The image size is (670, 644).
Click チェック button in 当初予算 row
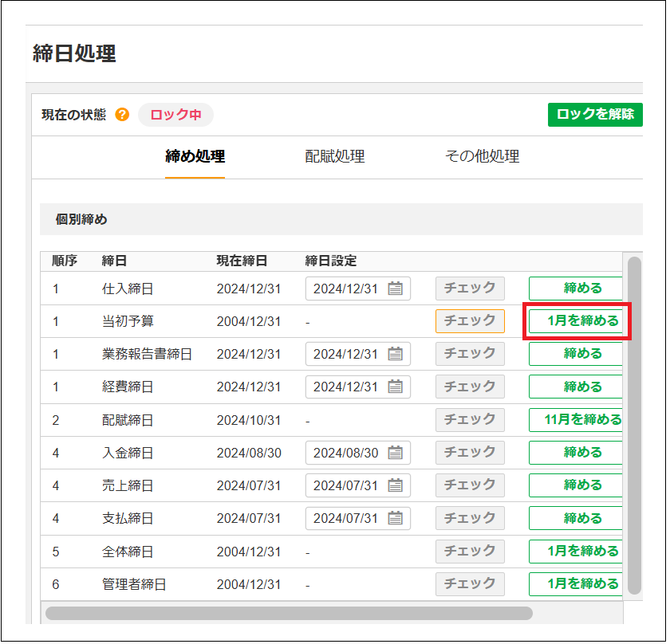(470, 321)
